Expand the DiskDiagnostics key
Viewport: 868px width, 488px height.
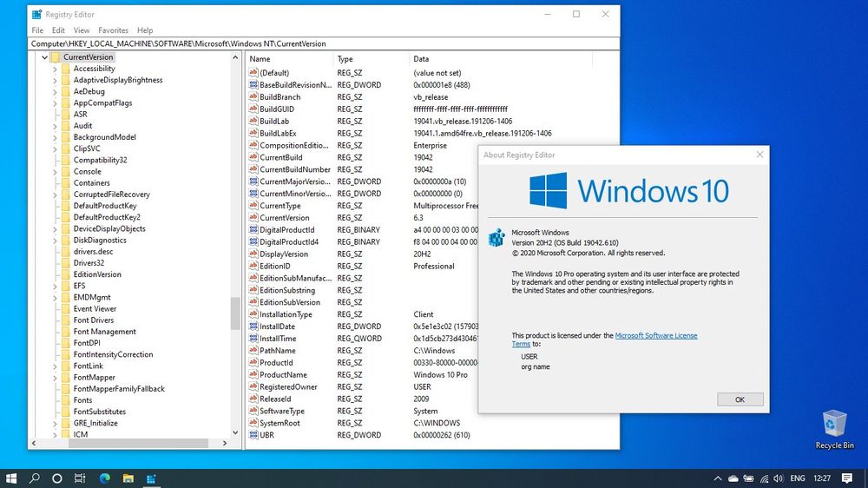[55, 241]
